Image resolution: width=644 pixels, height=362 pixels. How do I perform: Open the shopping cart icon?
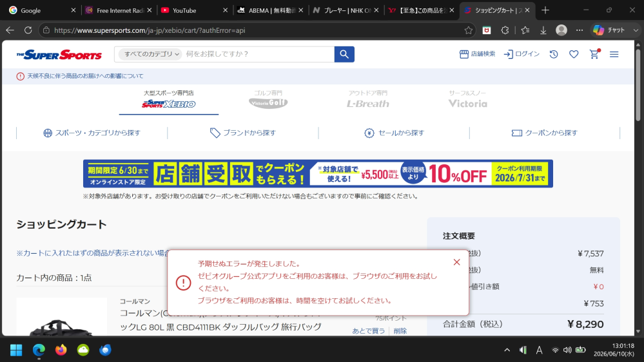click(594, 53)
